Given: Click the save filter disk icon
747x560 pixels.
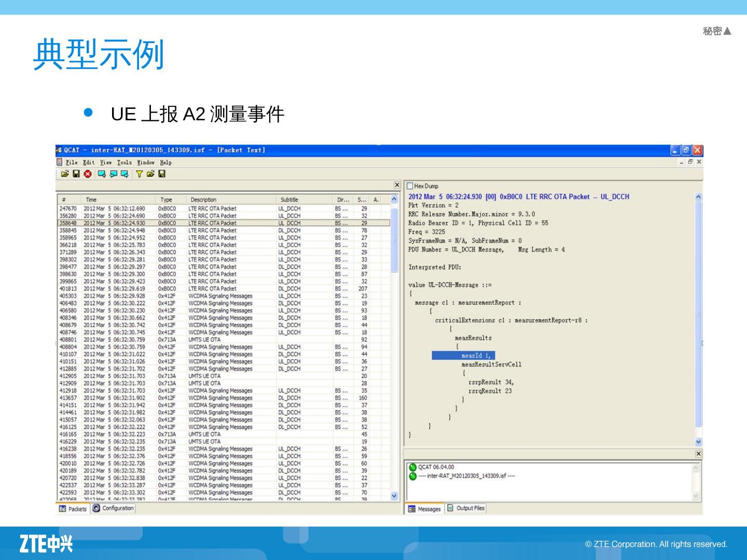Looking at the screenshot, I should [162, 174].
